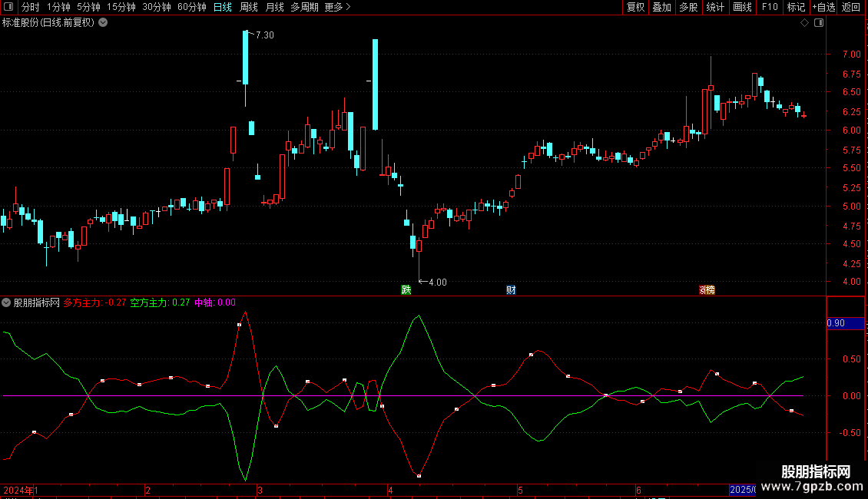Click the 标记 mark button
Image resolution: width=868 pixels, height=499 pixels.
(x=796, y=7)
